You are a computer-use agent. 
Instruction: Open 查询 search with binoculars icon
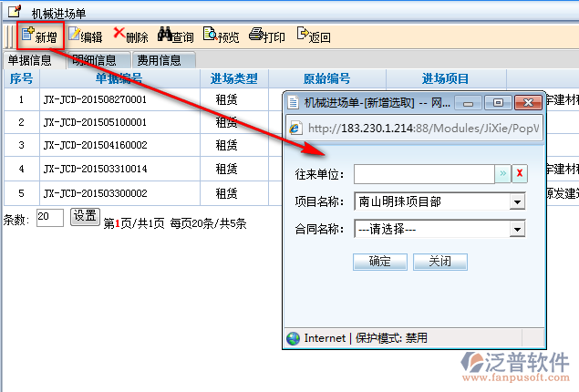pyautogui.click(x=176, y=36)
